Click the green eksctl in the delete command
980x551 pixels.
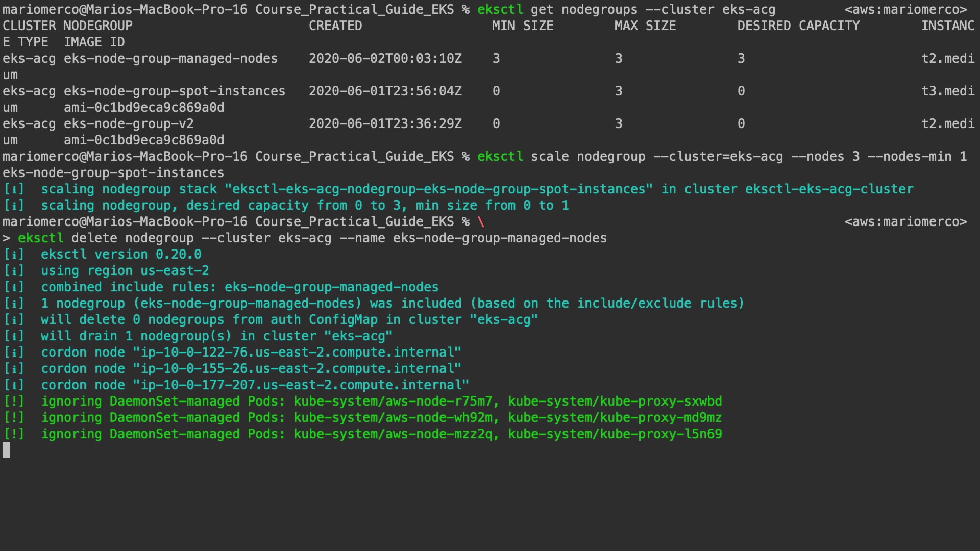pos(41,238)
